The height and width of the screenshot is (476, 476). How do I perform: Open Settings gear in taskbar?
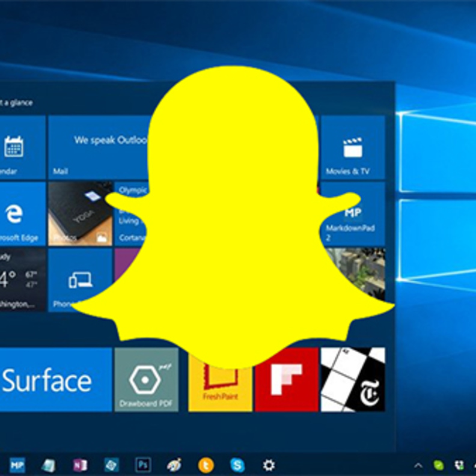click(x=269, y=465)
